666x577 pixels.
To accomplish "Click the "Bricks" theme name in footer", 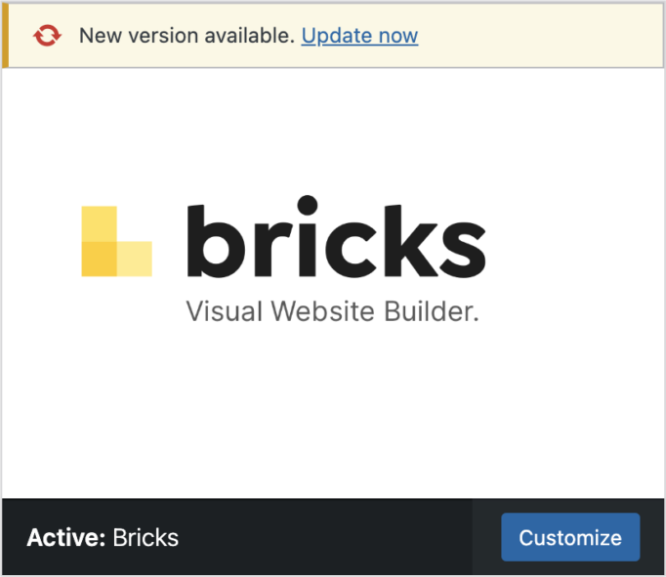I will (146, 538).
